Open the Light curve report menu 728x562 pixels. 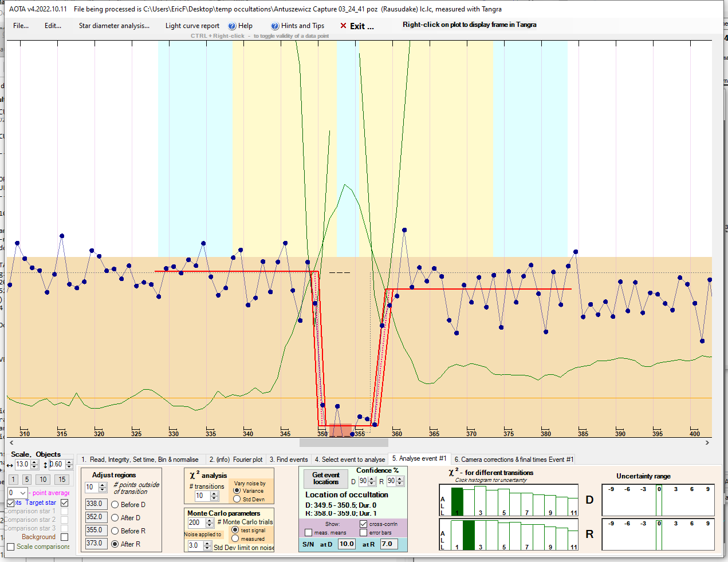coord(192,26)
